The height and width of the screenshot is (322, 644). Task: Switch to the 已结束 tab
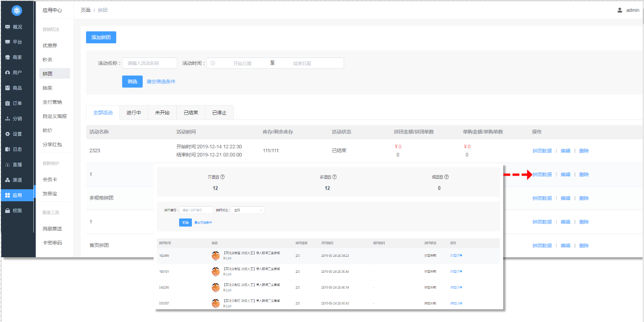(191, 113)
